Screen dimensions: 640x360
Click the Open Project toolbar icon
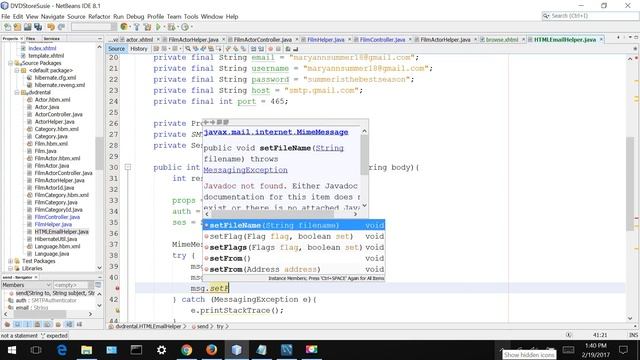tap(27, 27)
